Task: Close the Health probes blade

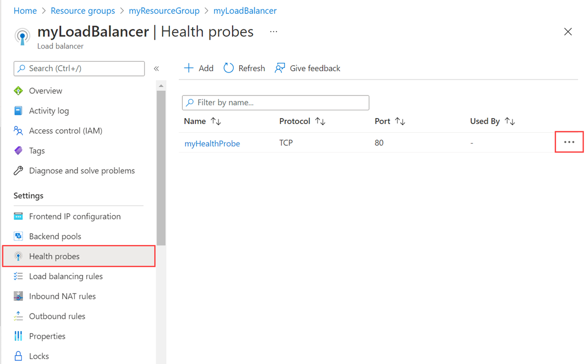Action: [x=568, y=32]
